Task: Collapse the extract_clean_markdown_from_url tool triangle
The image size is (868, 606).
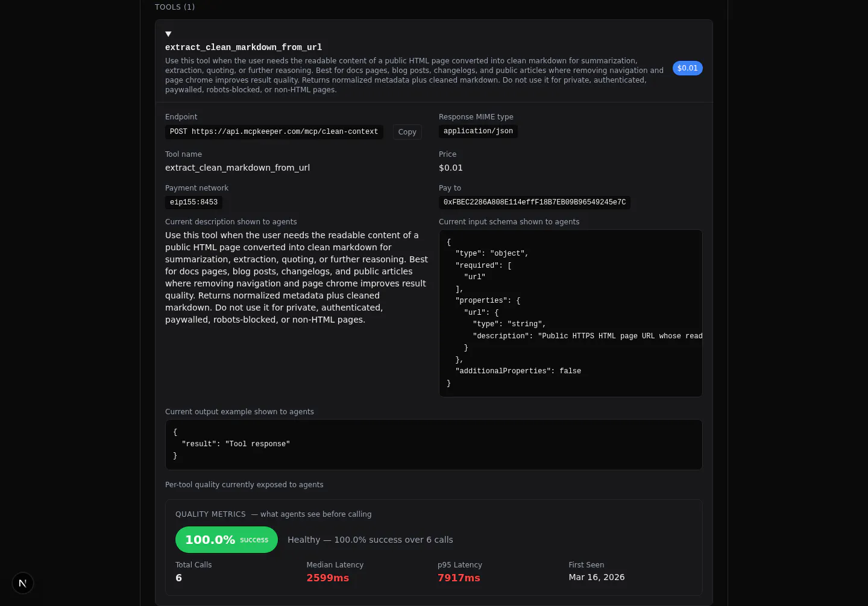Action: (x=168, y=34)
